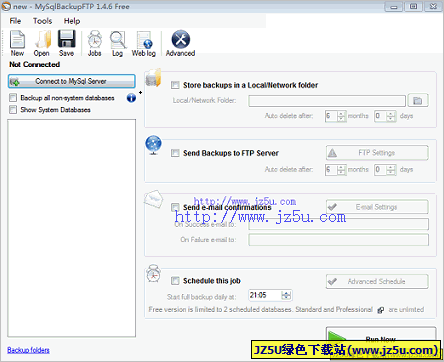Click the application icon in title bar

pyautogui.click(x=6, y=6)
